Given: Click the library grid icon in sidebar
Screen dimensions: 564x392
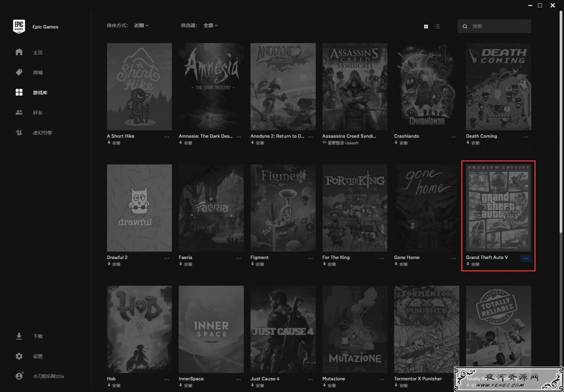Looking at the screenshot, I should tap(19, 92).
